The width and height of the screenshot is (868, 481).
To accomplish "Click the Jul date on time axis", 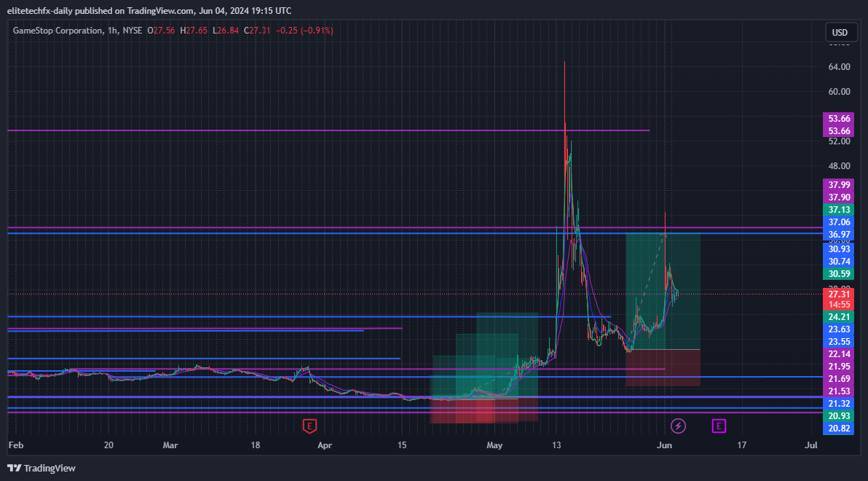I will (x=811, y=445).
